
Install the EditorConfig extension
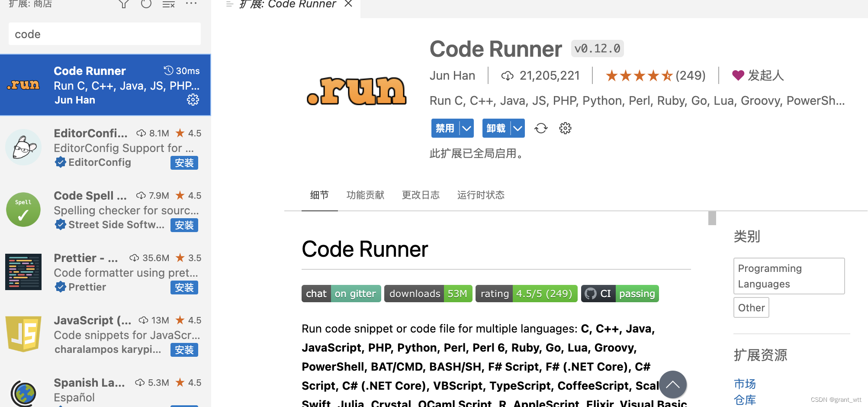coord(184,163)
